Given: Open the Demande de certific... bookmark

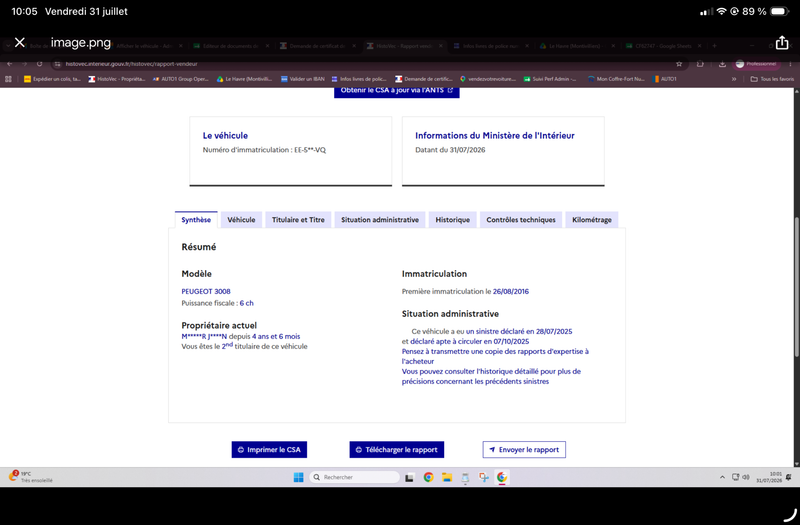Looking at the screenshot, I should [x=423, y=79].
